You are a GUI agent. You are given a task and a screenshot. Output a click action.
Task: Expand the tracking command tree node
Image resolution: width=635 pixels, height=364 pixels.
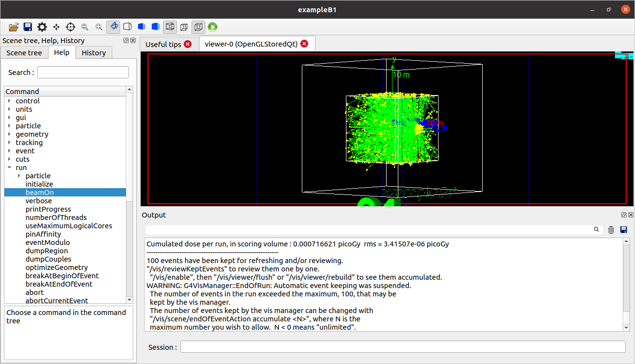click(x=9, y=143)
